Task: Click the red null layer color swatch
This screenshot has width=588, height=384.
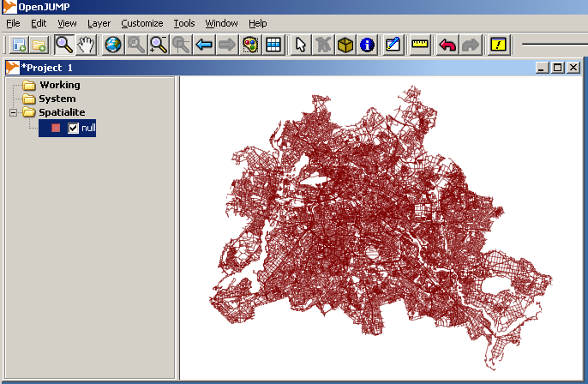Action: pos(56,128)
